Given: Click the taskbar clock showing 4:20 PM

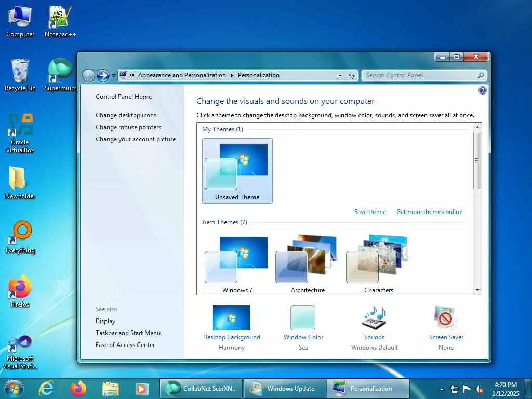Looking at the screenshot, I should [x=506, y=389].
